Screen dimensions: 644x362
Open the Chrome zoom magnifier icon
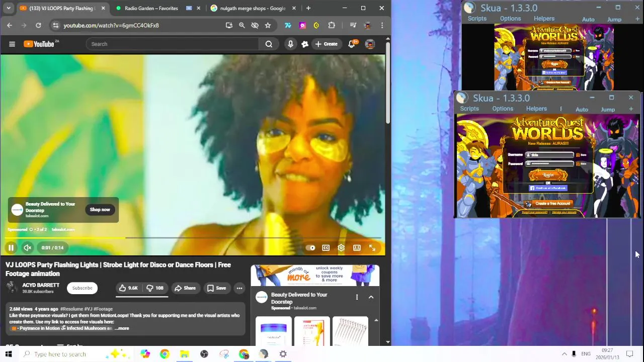[x=242, y=25]
